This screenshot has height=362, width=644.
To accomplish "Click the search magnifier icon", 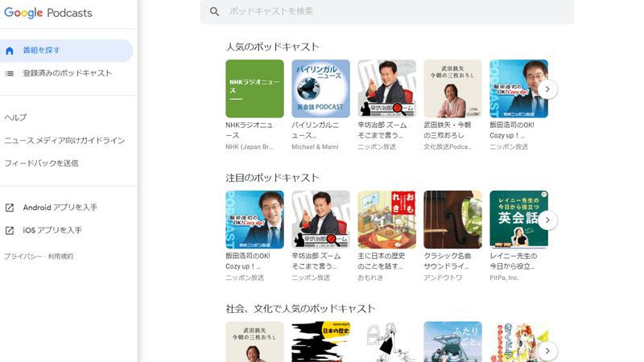I will [214, 11].
